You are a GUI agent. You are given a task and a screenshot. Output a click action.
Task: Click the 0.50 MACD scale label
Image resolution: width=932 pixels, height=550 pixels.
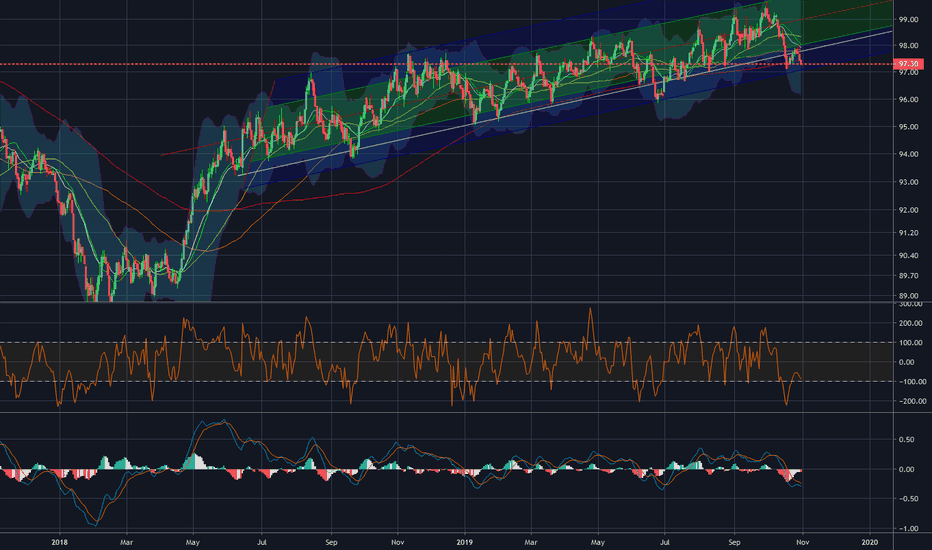(x=906, y=440)
